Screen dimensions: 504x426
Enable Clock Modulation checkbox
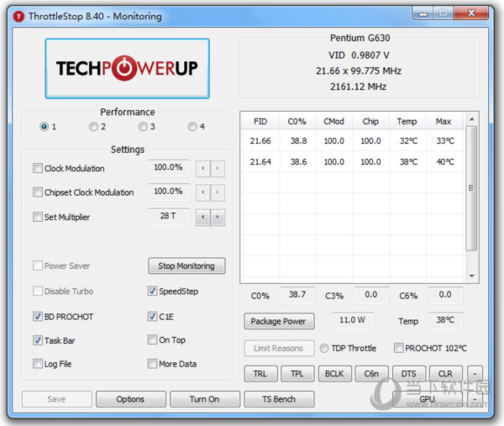coord(38,168)
